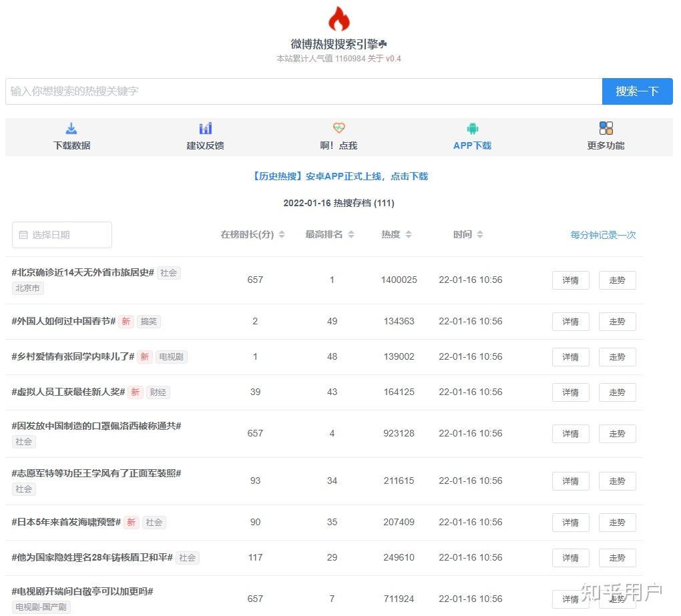Click the bar chart feedback icon
Screen dimensions: 681x616
click(206, 128)
